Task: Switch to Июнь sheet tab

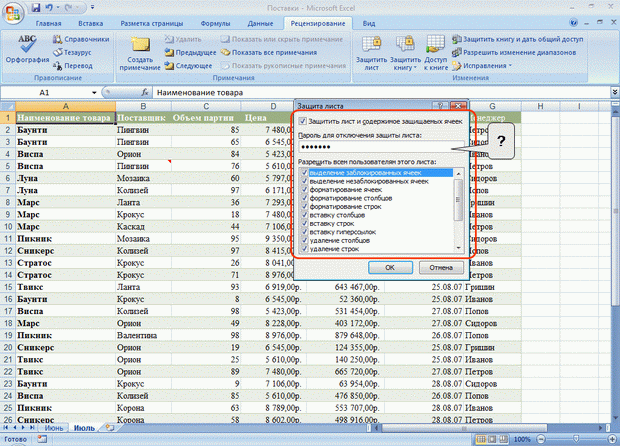Action: 54,428
